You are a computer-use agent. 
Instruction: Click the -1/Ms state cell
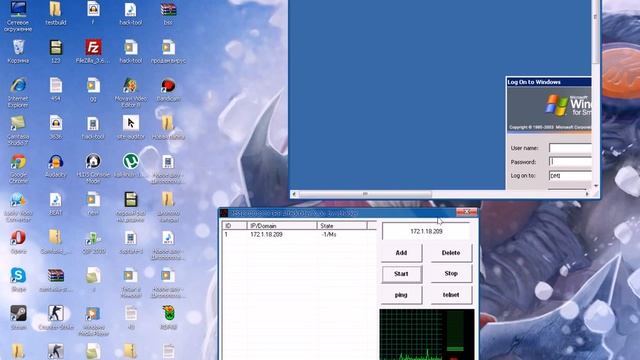pyautogui.click(x=329, y=235)
